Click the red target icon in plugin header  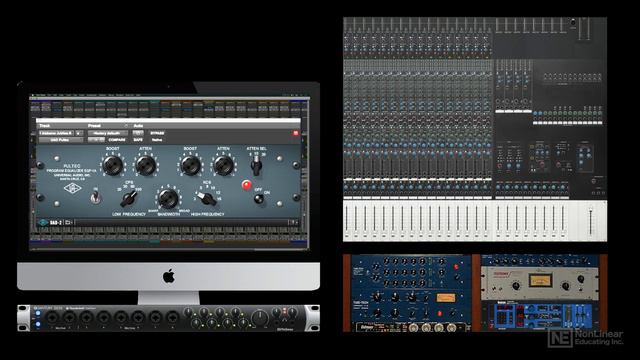click(x=296, y=133)
